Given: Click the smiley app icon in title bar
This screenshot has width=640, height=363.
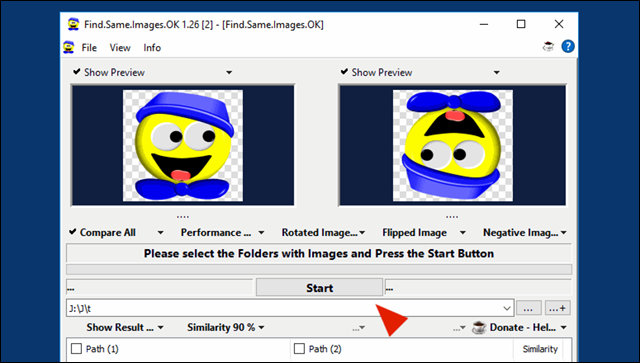Looking at the screenshot, I should click(x=73, y=24).
